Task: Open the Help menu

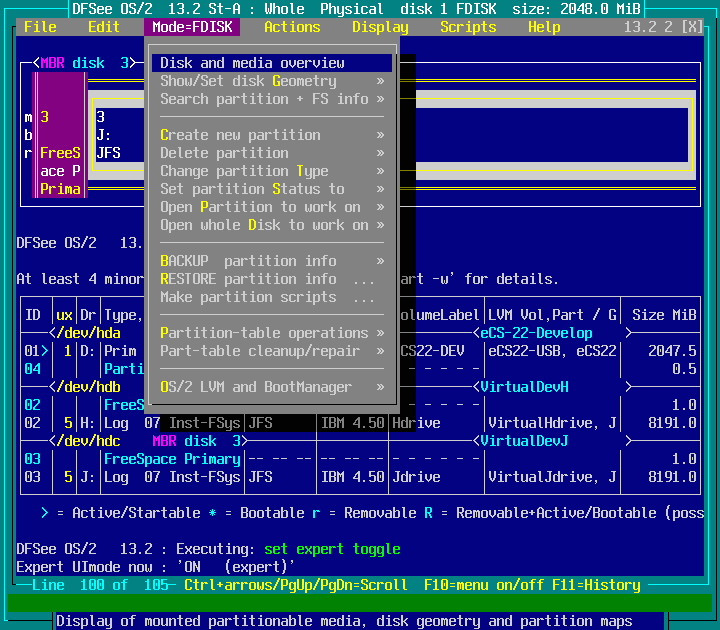Action: click(x=544, y=27)
